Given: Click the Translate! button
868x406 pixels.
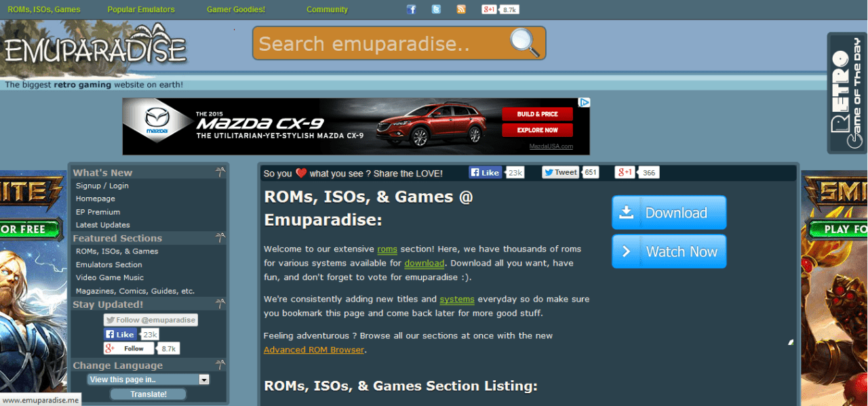Looking at the screenshot, I should click(x=148, y=394).
